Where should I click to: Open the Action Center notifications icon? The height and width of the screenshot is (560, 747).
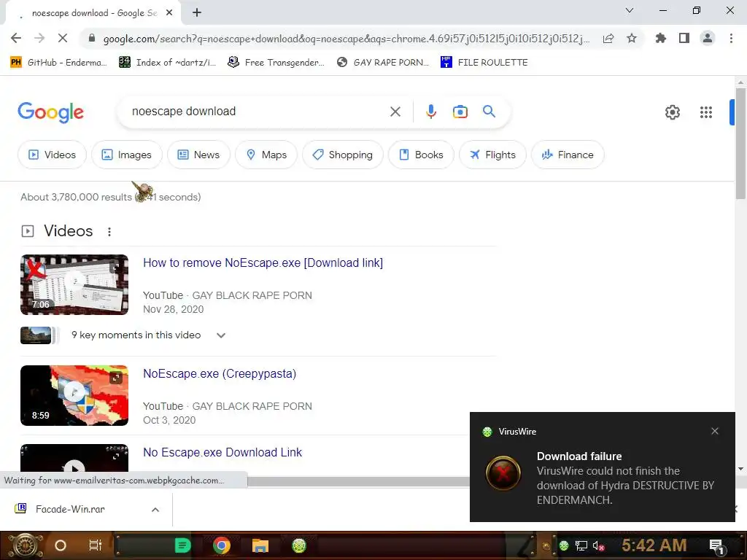point(717,546)
